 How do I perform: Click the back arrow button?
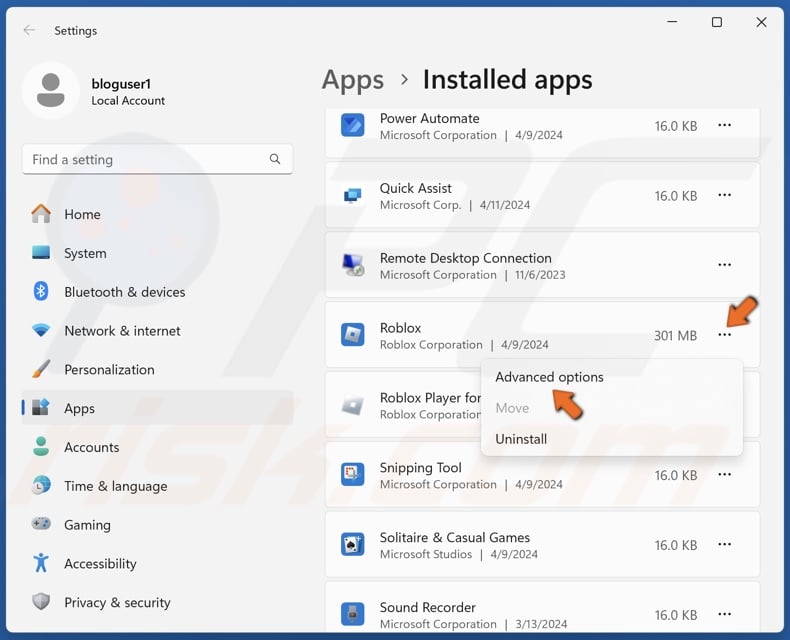30,30
